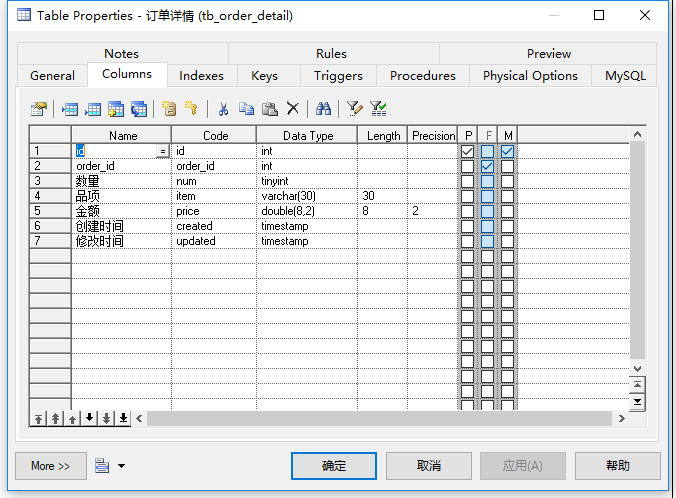The height and width of the screenshot is (498, 676).
Task: Click the updated code cell
Action: [214, 241]
